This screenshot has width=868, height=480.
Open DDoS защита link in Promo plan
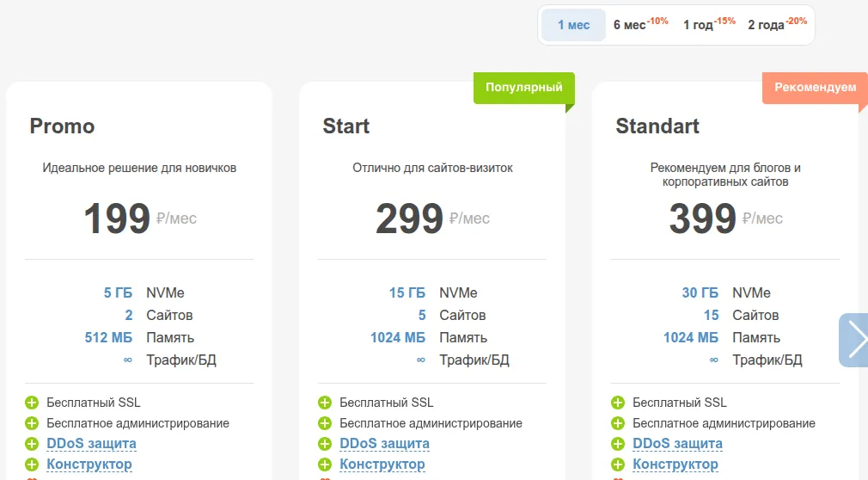click(91, 443)
